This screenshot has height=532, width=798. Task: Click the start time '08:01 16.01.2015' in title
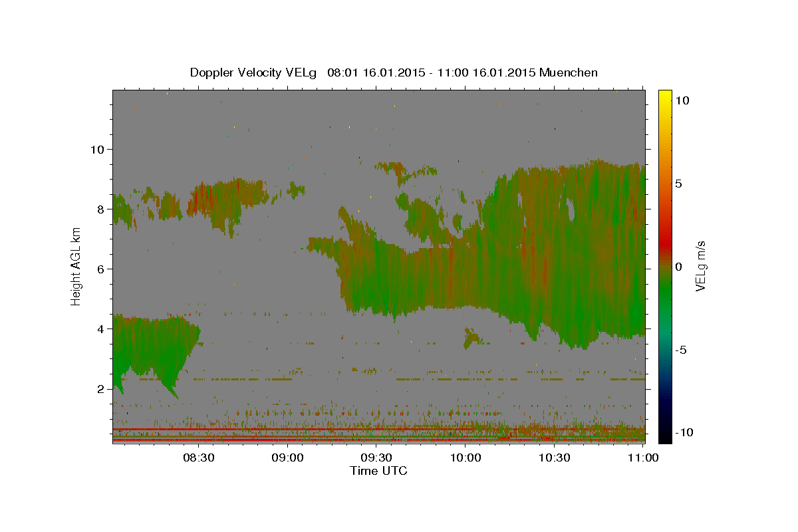pos(374,72)
